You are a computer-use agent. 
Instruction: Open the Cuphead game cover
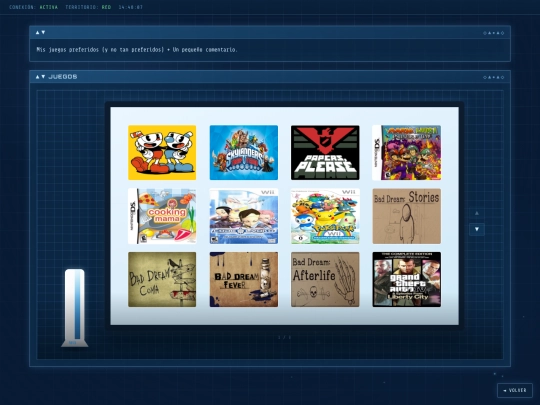click(162, 153)
